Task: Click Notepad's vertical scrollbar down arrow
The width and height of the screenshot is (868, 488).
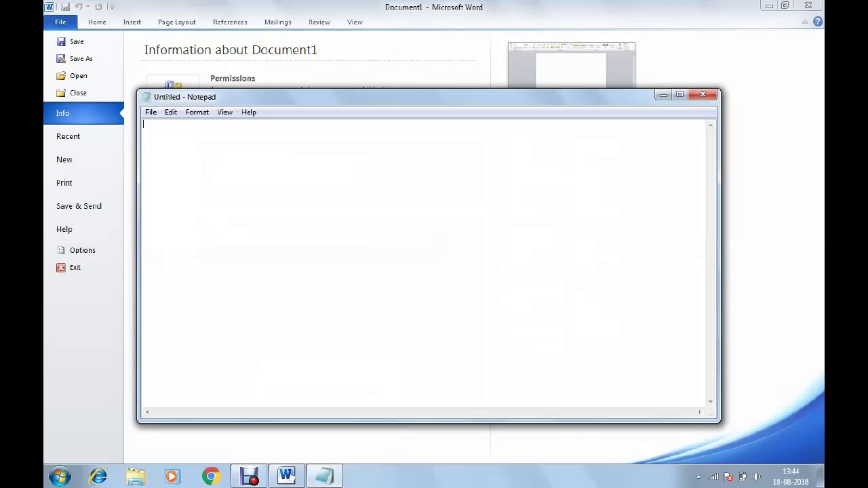Action: [x=711, y=401]
